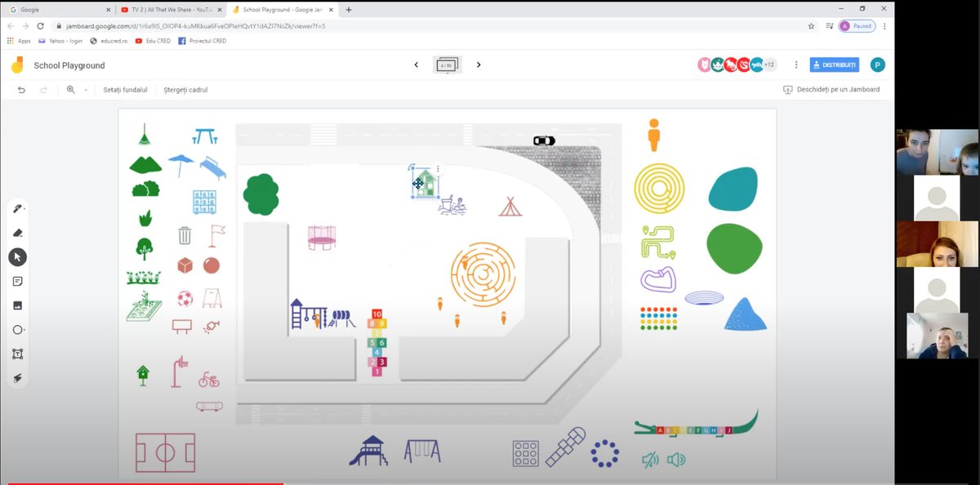Click the zoom magnifier icon
Screen dimensions: 980x485
pyautogui.click(x=71, y=90)
